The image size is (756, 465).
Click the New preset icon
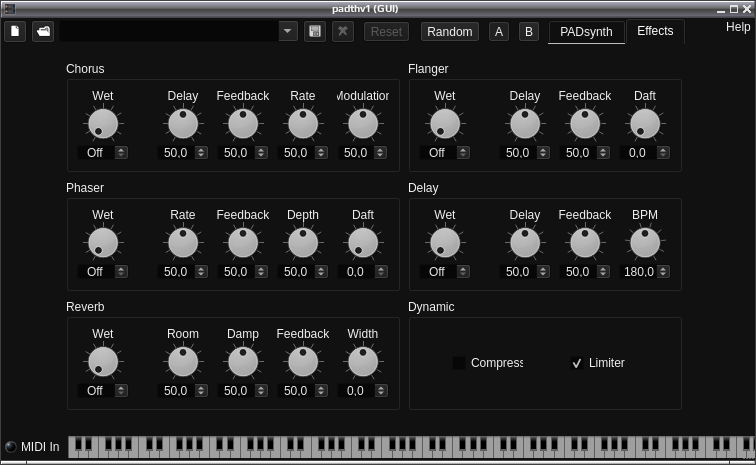pos(15,31)
